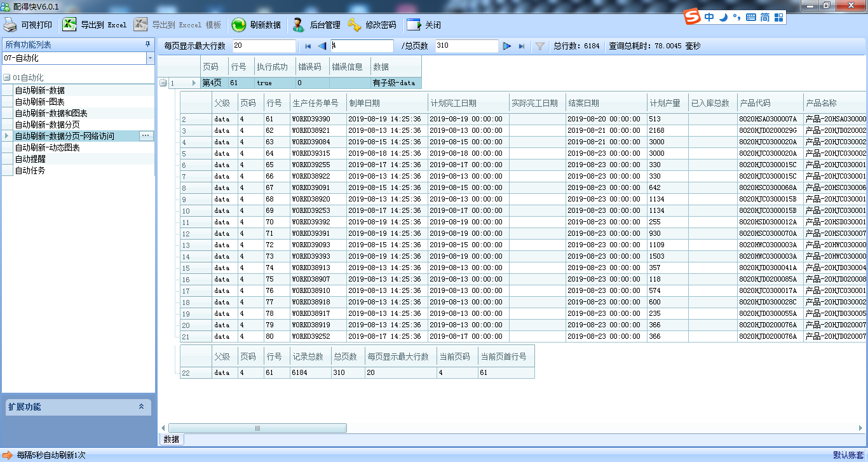
Task: Collapse the 第4页 master row
Action: [163, 83]
